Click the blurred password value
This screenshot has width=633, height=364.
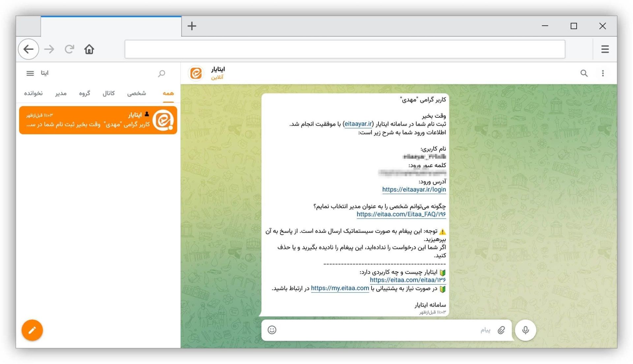coord(412,173)
